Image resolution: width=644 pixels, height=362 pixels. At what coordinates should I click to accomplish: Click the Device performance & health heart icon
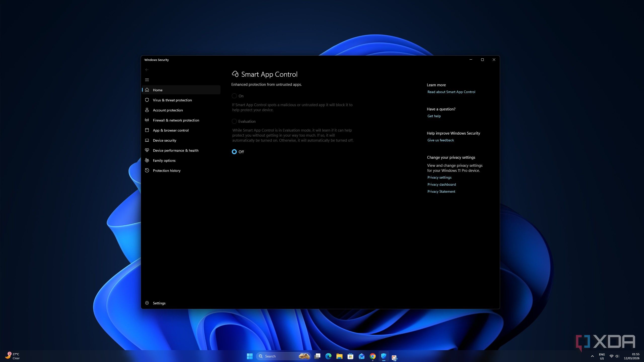coord(147,150)
